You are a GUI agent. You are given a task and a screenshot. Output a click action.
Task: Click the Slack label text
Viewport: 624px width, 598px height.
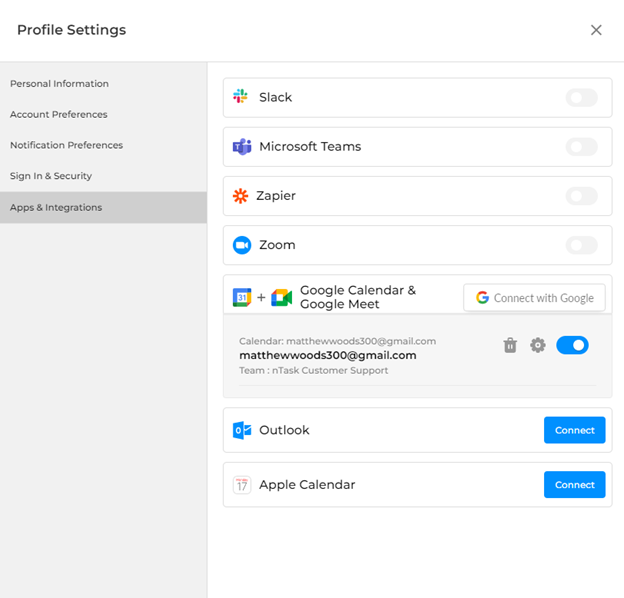(x=275, y=97)
